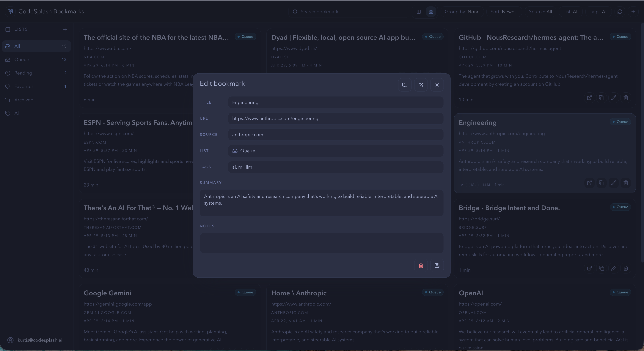Click the Title field containing Engineering
644x351 pixels.
pos(336,102)
